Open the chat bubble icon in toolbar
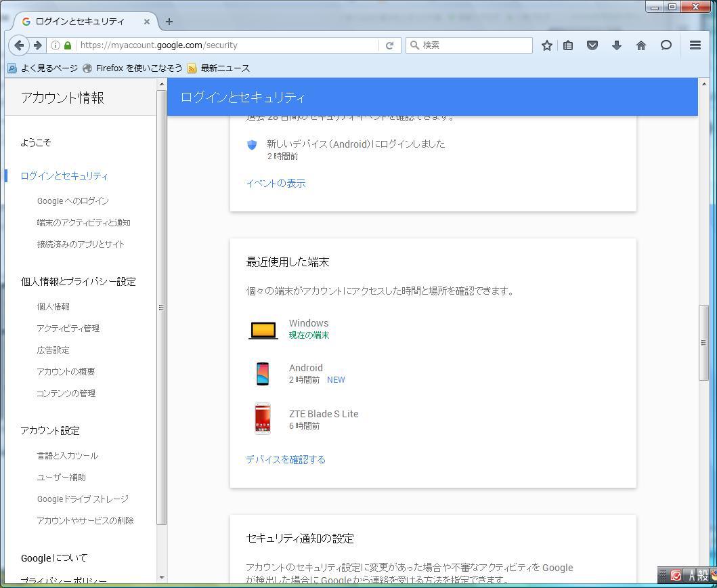 (x=666, y=45)
